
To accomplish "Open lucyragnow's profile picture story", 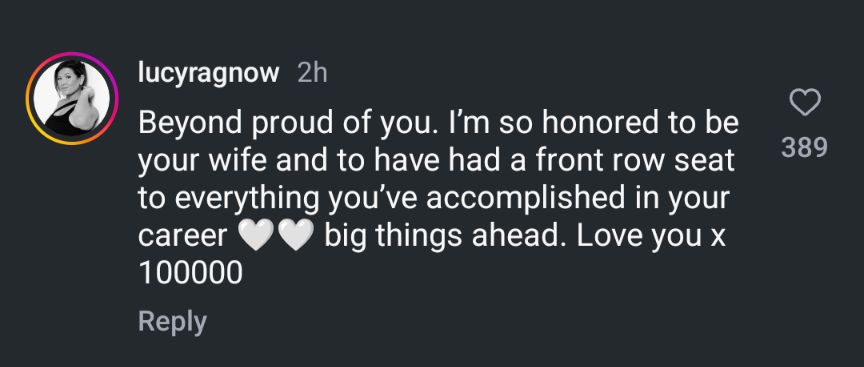I will click(72, 99).
